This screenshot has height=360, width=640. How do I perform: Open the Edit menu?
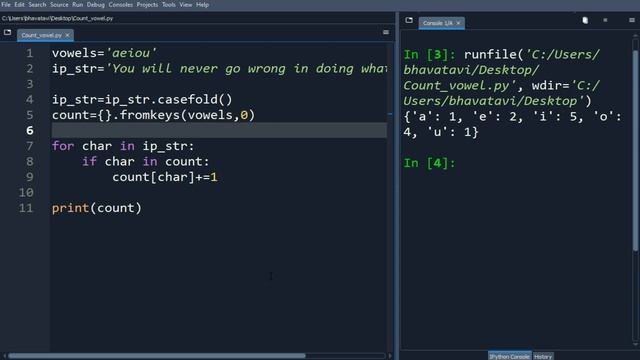click(19, 5)
